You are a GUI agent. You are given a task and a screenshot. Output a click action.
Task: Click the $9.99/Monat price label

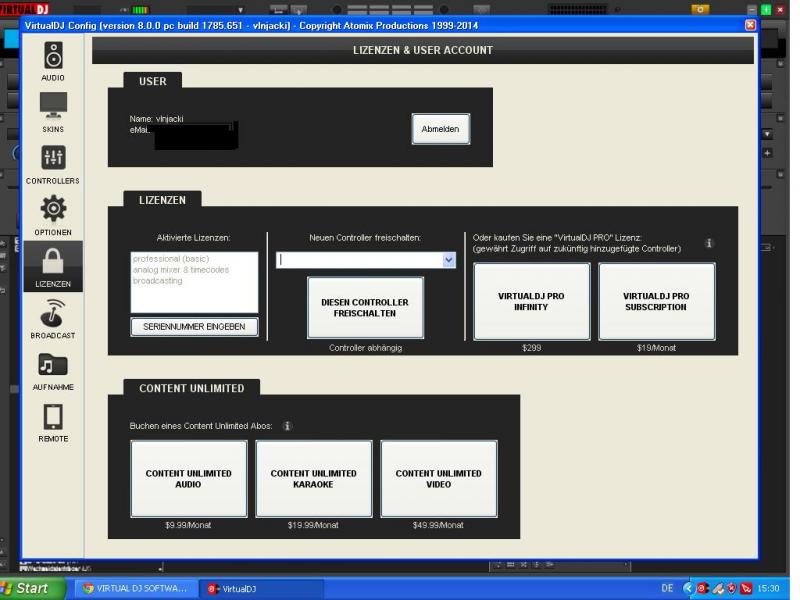coord(188,525)
